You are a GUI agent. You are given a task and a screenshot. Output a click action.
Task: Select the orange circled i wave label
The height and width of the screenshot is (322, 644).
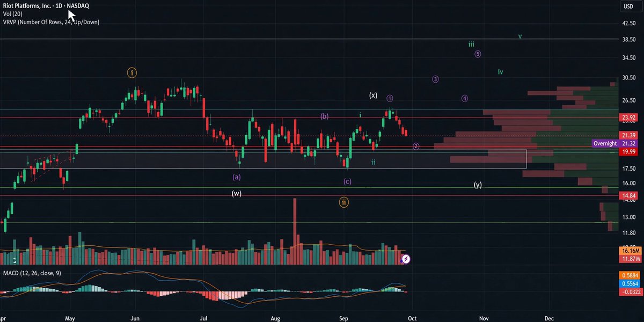pyautogui.click(x=133, y=72)
